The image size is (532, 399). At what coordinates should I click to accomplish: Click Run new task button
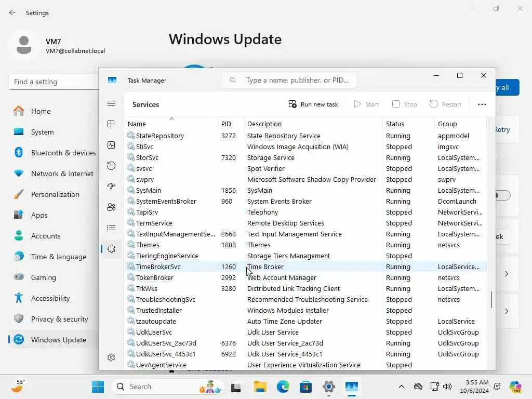313,104
